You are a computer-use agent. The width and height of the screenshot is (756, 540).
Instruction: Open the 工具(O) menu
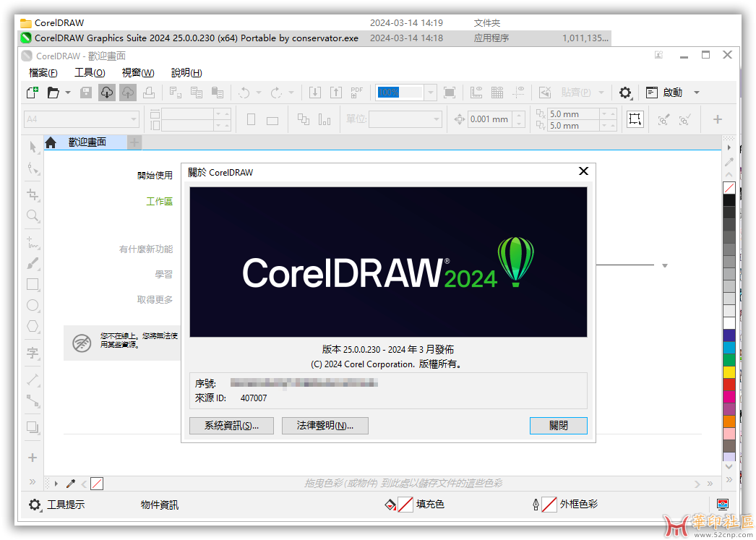point(90,73)
